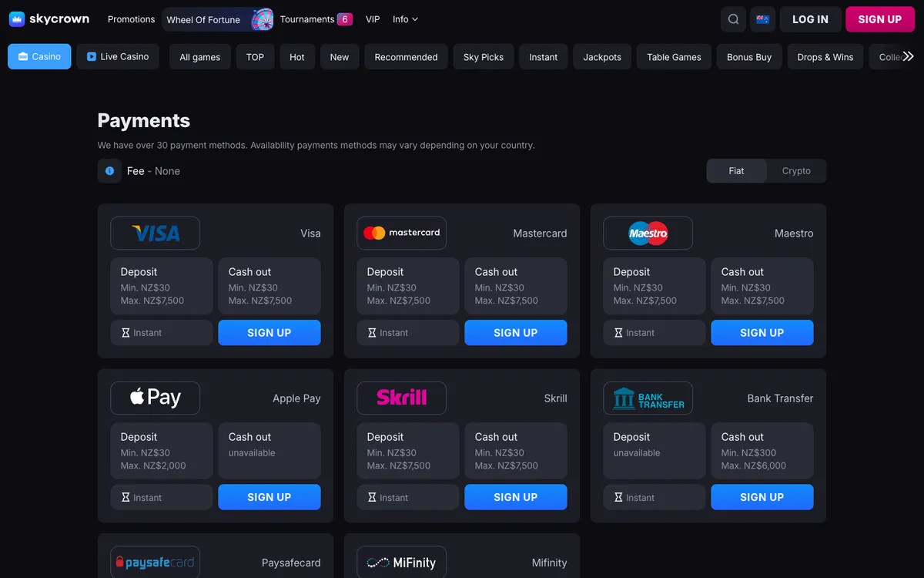Click SIGN UP in the Skrill card
This screenshot has height=578, width=924.
[516, 497]
